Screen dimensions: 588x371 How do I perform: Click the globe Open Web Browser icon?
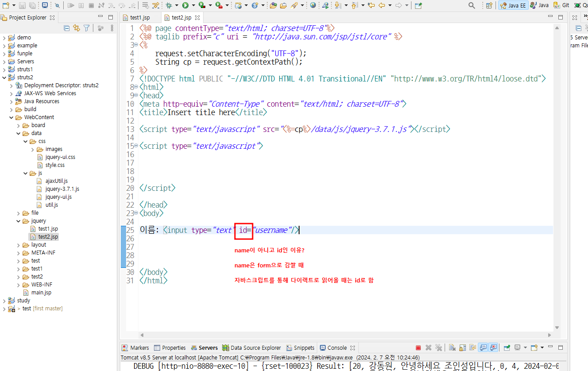click(313, 5)
